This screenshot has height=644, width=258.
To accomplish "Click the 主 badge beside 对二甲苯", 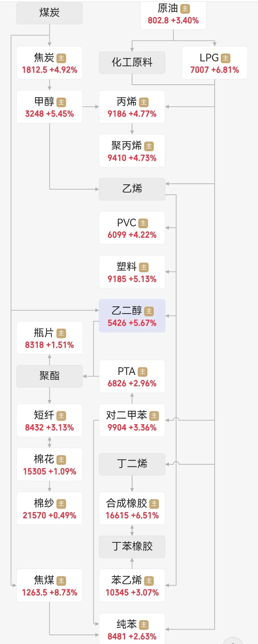I will point(154,416).
